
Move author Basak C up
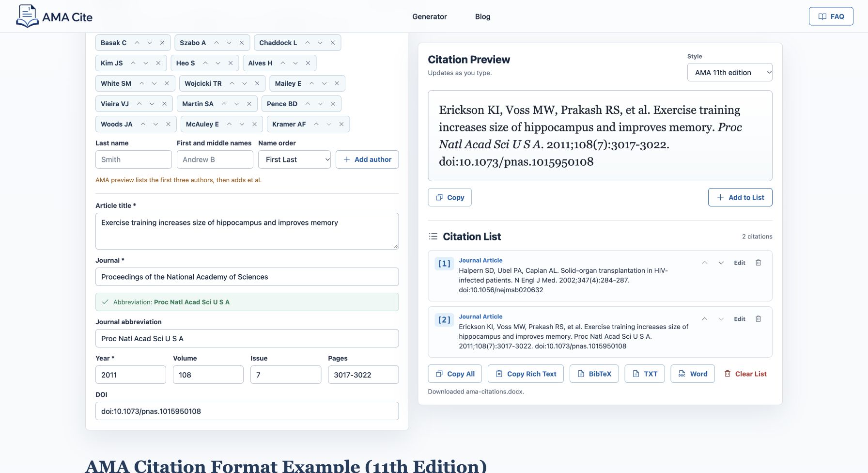[137, 43]
